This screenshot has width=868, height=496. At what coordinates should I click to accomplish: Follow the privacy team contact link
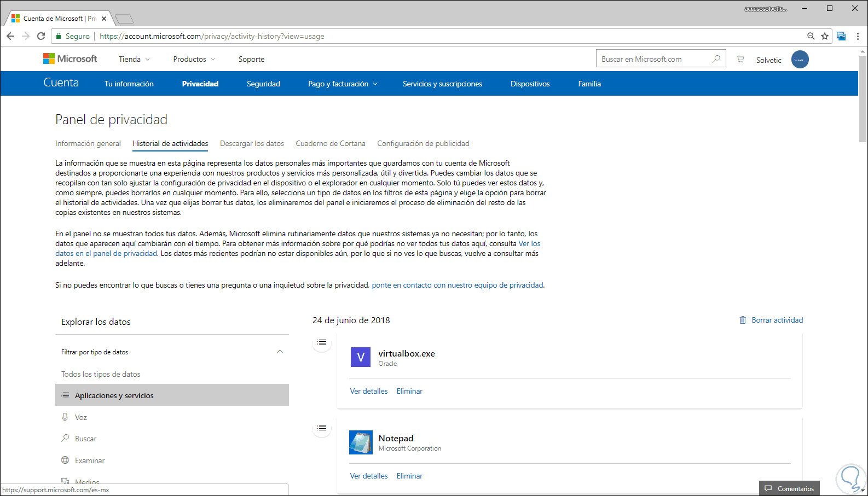click(458, 285)
